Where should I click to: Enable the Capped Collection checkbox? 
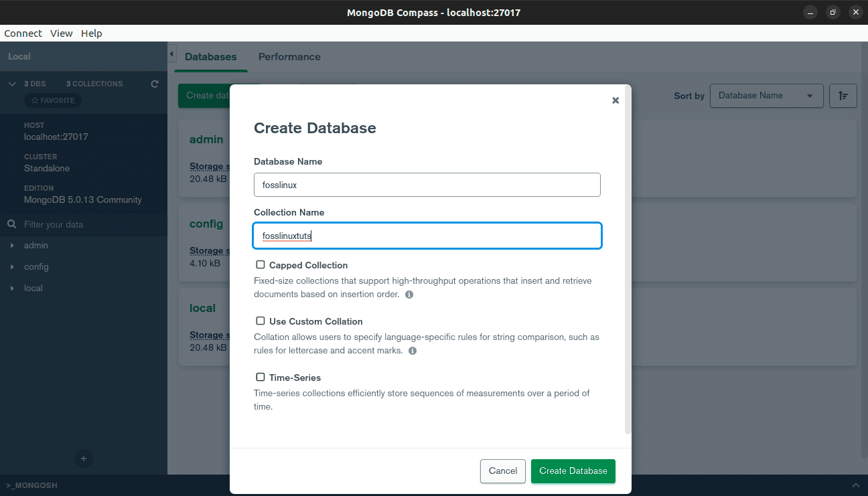tap(261, 265)
